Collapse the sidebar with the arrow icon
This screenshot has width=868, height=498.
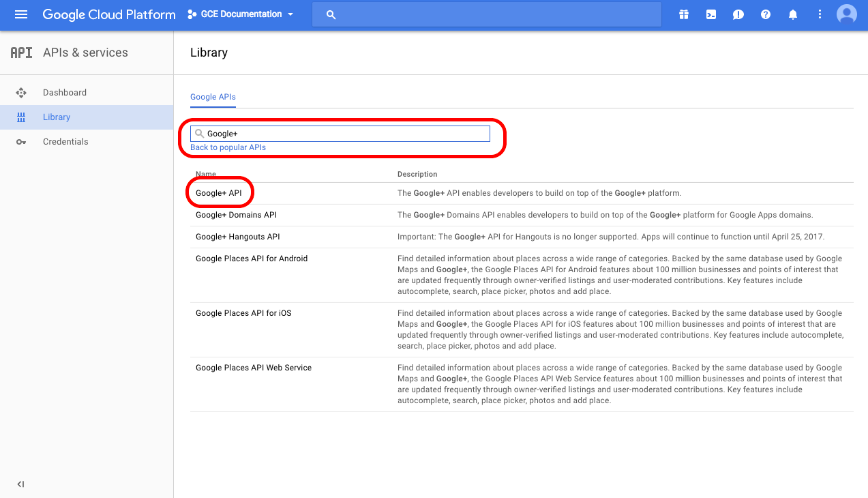20,484
